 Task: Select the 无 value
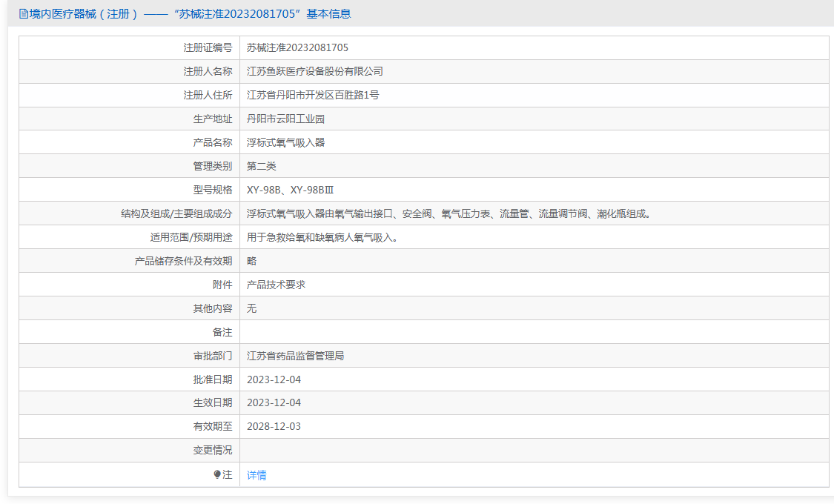point(251,308)
